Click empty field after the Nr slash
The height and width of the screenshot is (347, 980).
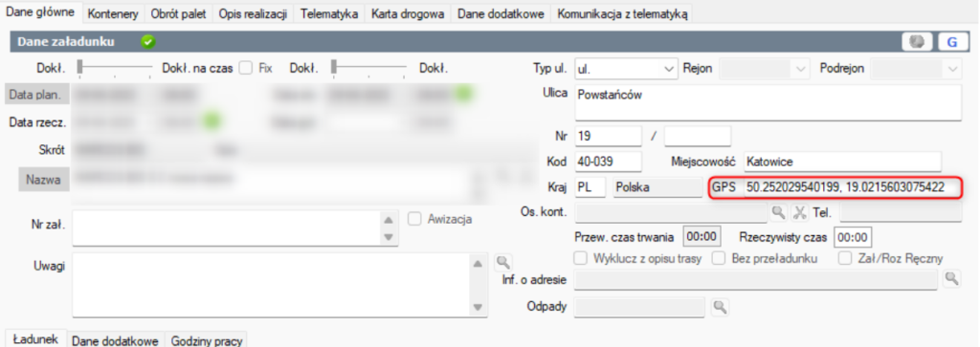[x=697, y=136]
